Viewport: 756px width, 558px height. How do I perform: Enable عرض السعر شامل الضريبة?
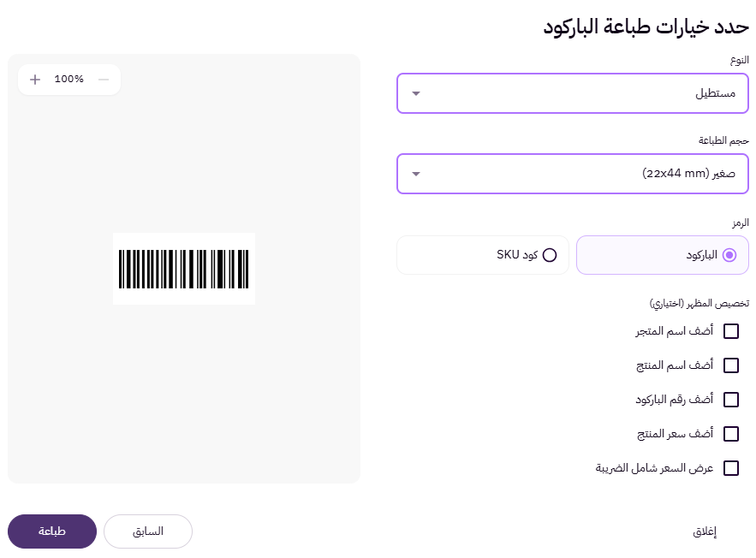[x=731, y=468]
